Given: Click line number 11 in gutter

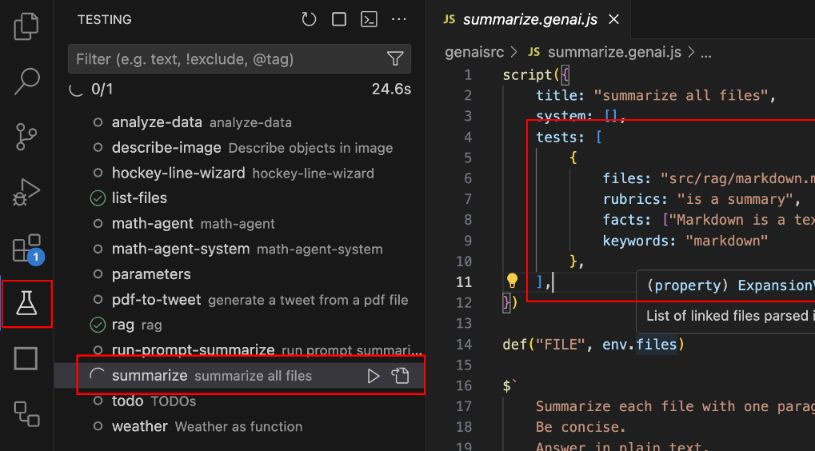Looking at the screenshot, I should (463, 282).
